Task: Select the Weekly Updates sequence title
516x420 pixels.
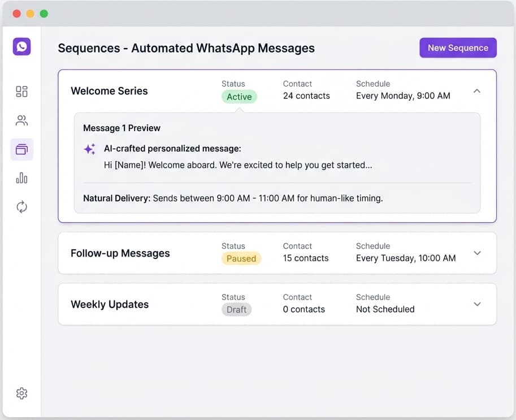Action: pyautogui.click(x=110, y=304)
